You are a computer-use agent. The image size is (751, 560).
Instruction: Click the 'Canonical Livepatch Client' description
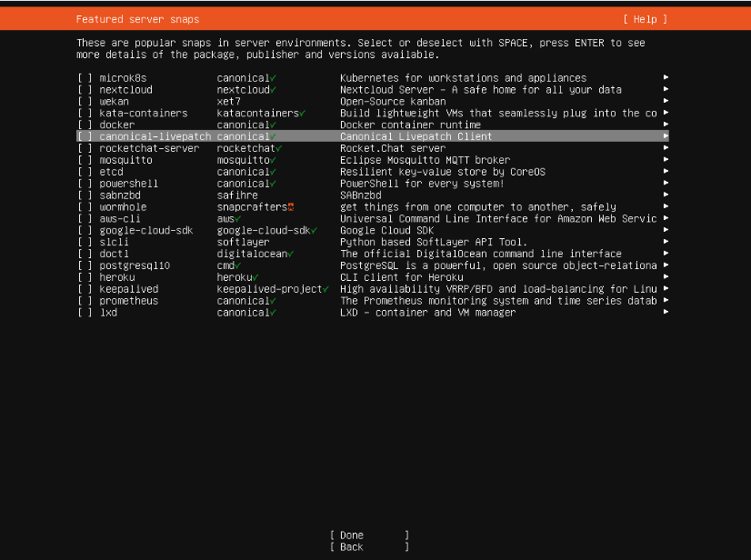pos(416,136)
